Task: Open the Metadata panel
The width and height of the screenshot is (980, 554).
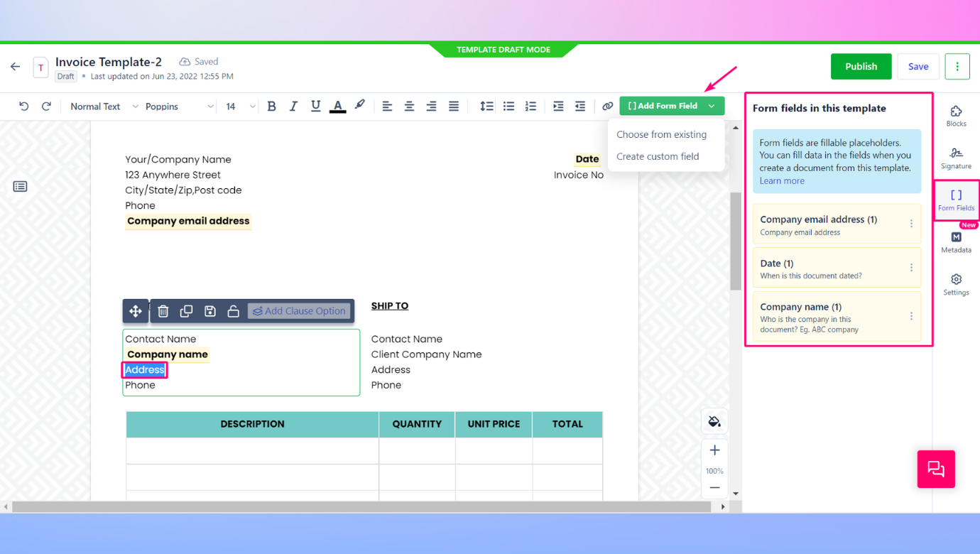Action: (956, 242)
